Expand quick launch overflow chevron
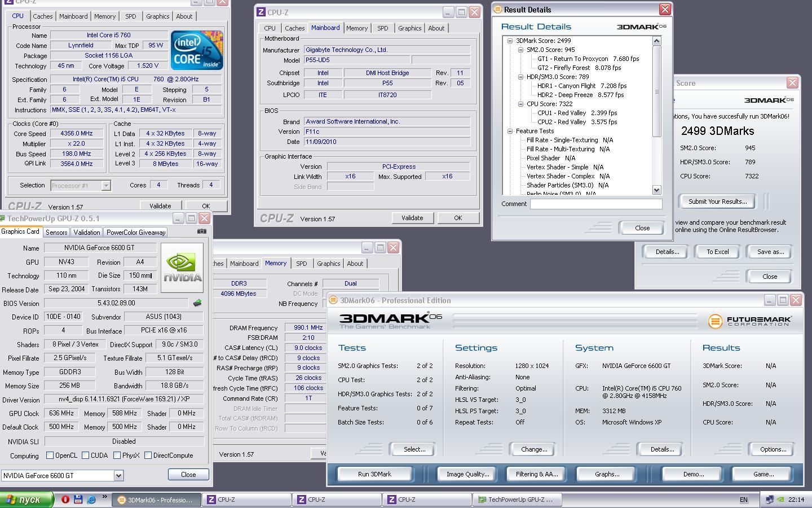Screen dimensions: 812x508 (104, 497)
